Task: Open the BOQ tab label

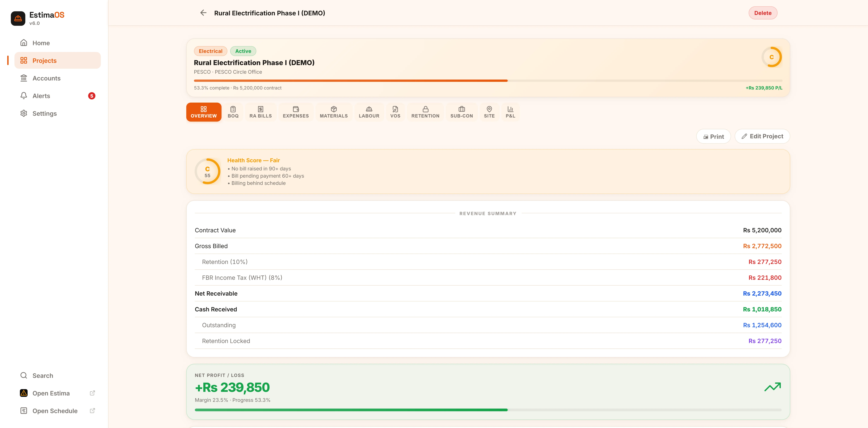Action: (233, 116)
